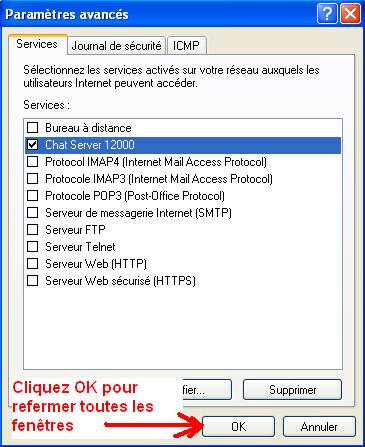Select the Services tab
The height and width of the screenshot is (447, 365).
coord(37,44)
